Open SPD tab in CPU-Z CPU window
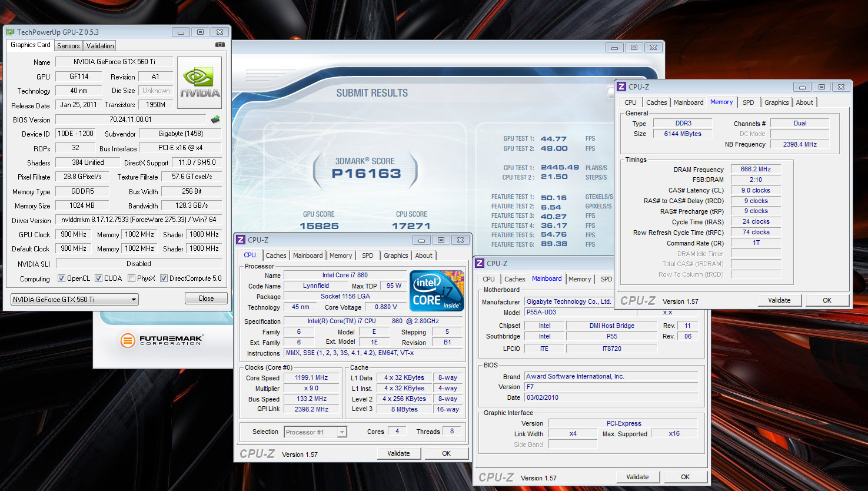Viewport: 868px width, 491px height. (368, 256)
